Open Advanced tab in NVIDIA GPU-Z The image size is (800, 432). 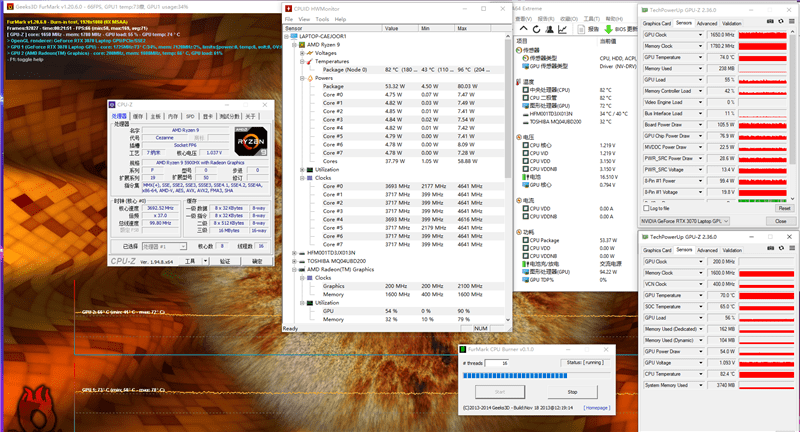click(707, 23)
